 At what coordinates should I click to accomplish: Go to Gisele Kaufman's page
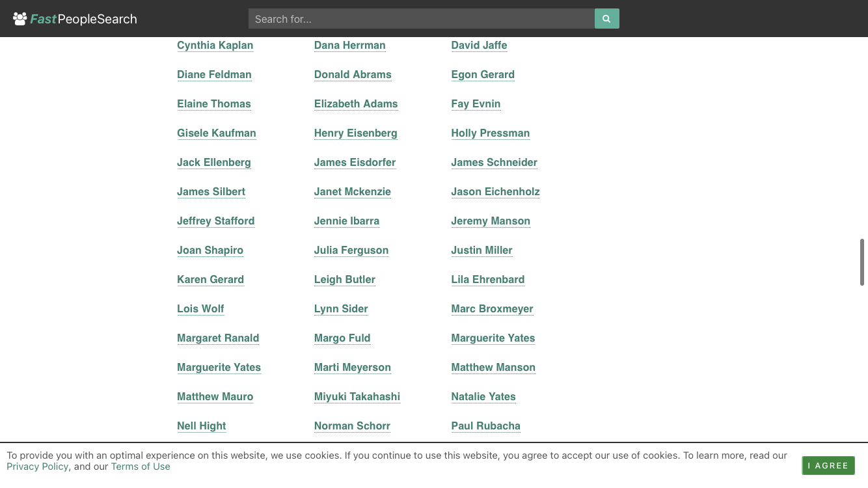[217, 133]
